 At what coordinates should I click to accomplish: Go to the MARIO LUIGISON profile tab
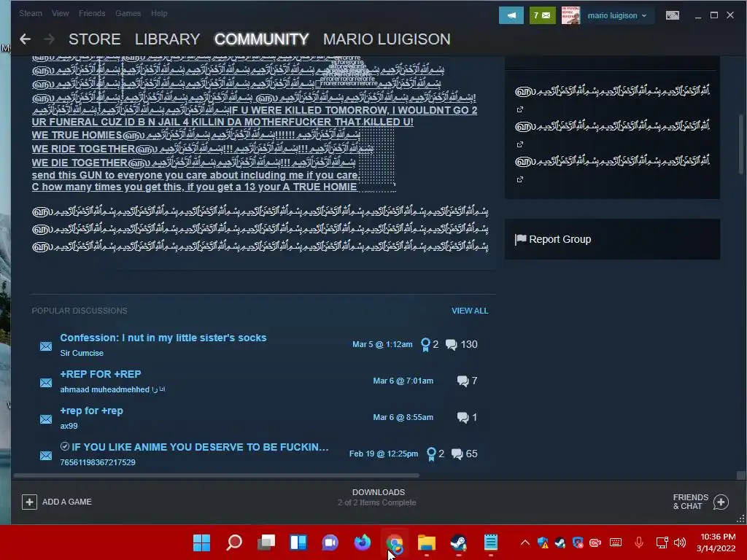(387, 39)
